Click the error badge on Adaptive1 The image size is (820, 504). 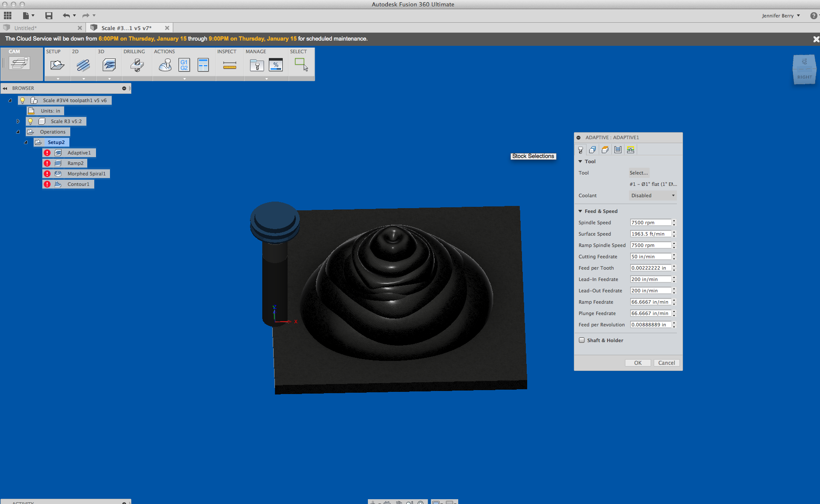pyautogui.click(x=47, y=153)
